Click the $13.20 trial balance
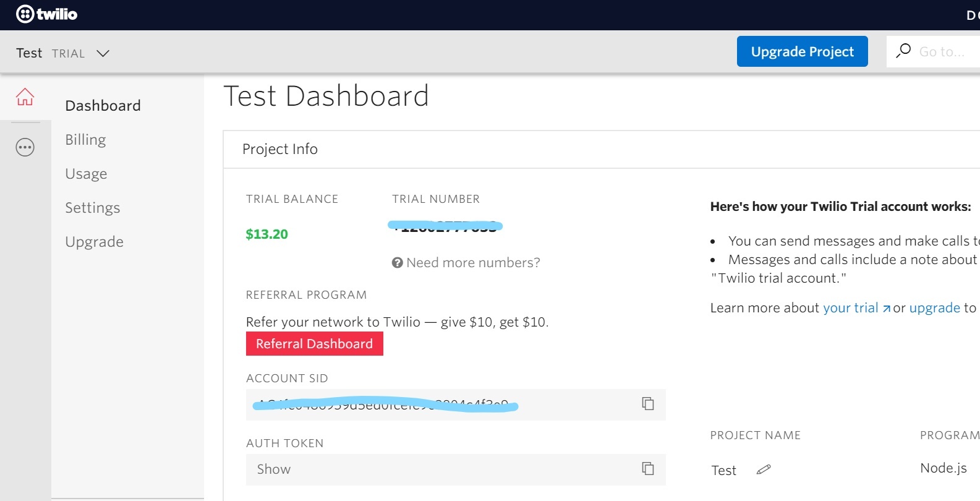The image size is (980, 501). click(266, 234)
